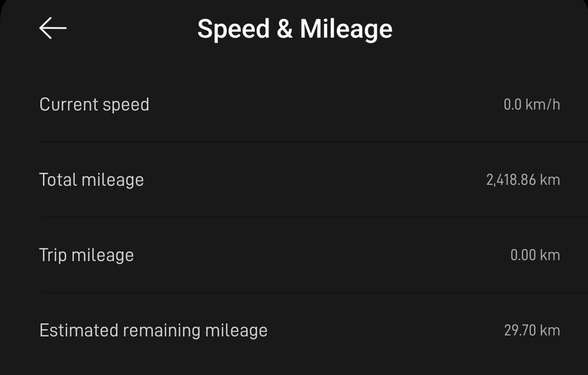Click the 2,418.86 total mileage number
Screen dimensions: 588x375
[x=511, y=180]
